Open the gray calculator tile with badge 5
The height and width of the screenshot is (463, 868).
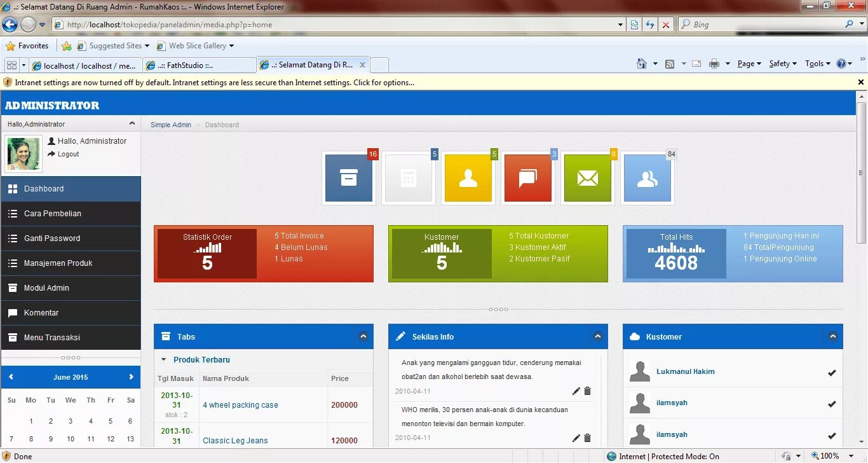click(x=409, y=178)
